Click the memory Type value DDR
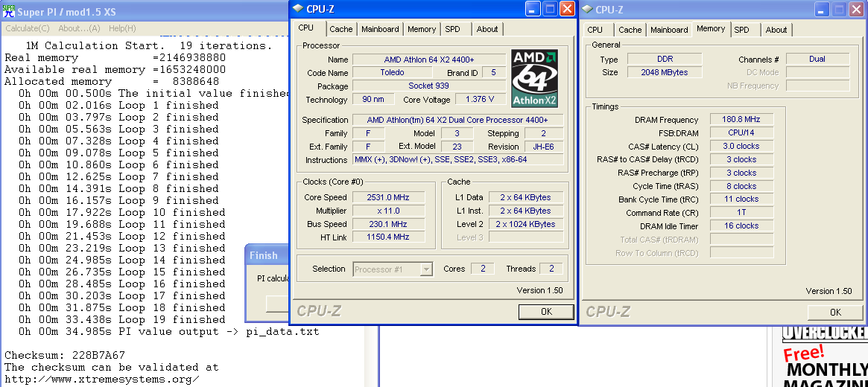The width and height of the screenshot is (868, 387). pos(665,59)
